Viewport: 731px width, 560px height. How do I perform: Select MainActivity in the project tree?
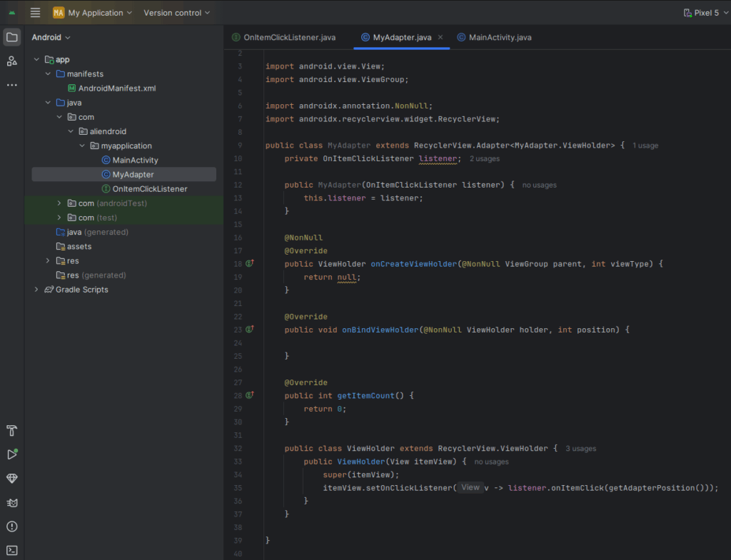(130, 160)
